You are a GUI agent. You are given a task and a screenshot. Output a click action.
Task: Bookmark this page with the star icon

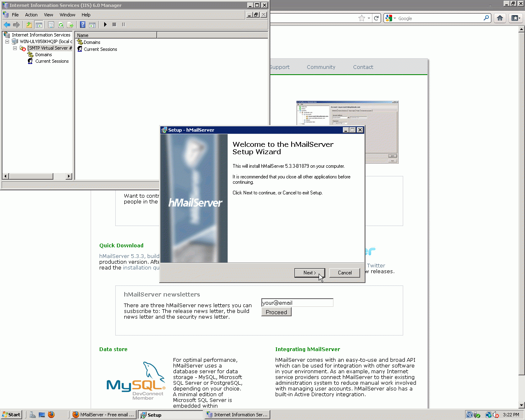361,18
